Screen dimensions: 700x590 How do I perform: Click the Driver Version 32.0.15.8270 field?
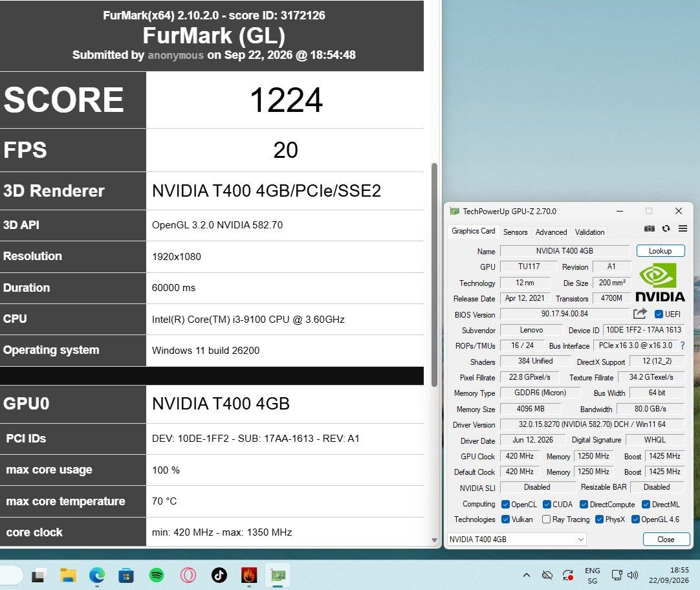(x=592, y=424)
